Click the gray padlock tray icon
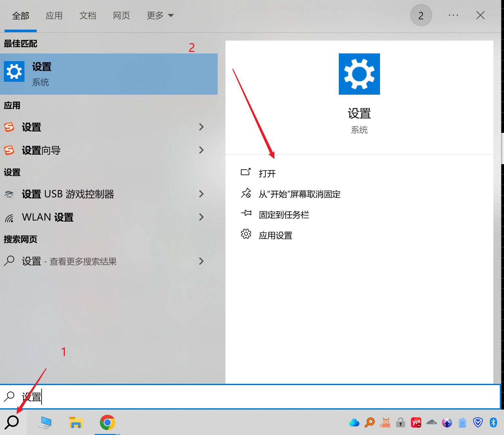Image resolution: width=504 pixels, height=435 pixels. 401,422
